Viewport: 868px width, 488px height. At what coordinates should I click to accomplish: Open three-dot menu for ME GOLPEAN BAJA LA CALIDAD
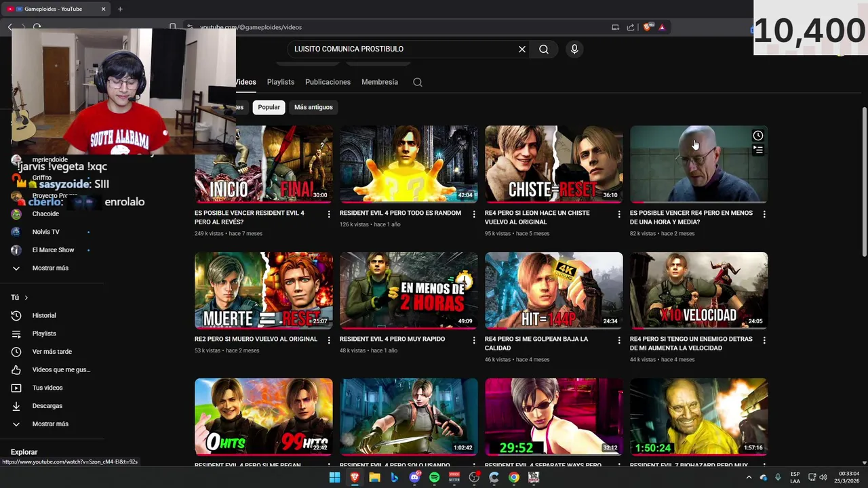(x=619, y=340)
